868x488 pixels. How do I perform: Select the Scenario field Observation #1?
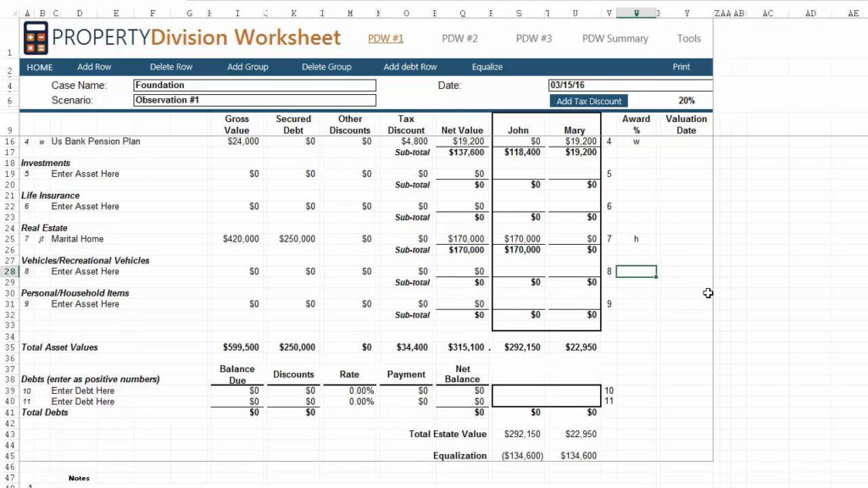[254, 100]
